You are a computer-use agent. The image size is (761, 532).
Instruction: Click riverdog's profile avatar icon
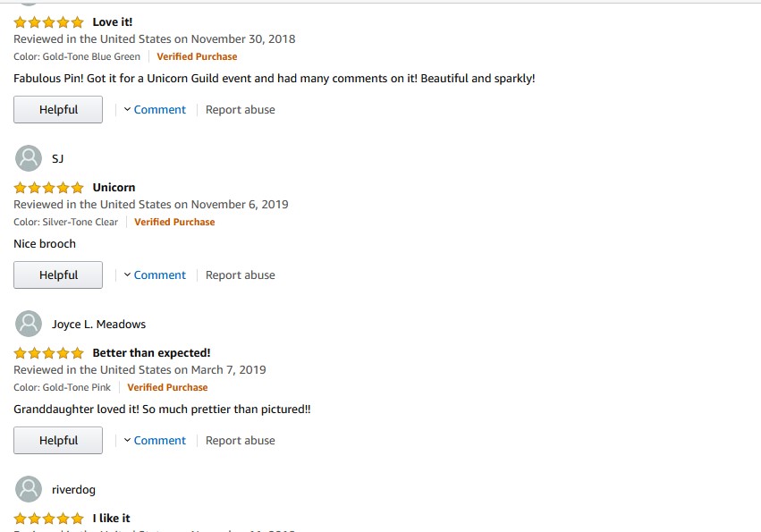tap(30, 489)
